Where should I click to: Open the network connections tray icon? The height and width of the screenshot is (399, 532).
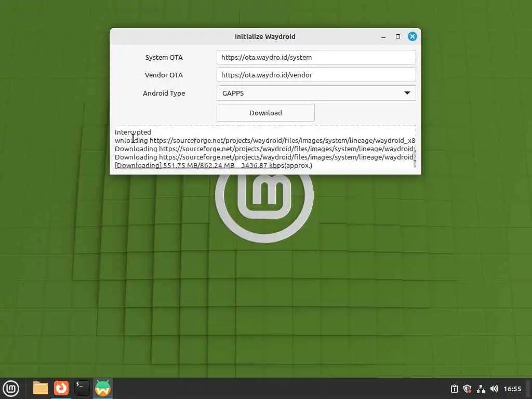pos(481,389)
